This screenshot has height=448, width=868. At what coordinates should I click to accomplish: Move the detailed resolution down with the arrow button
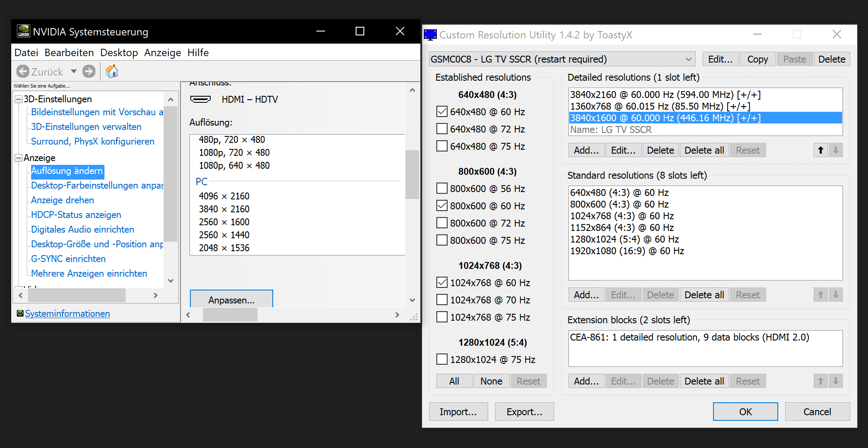(x=836, y=150)
